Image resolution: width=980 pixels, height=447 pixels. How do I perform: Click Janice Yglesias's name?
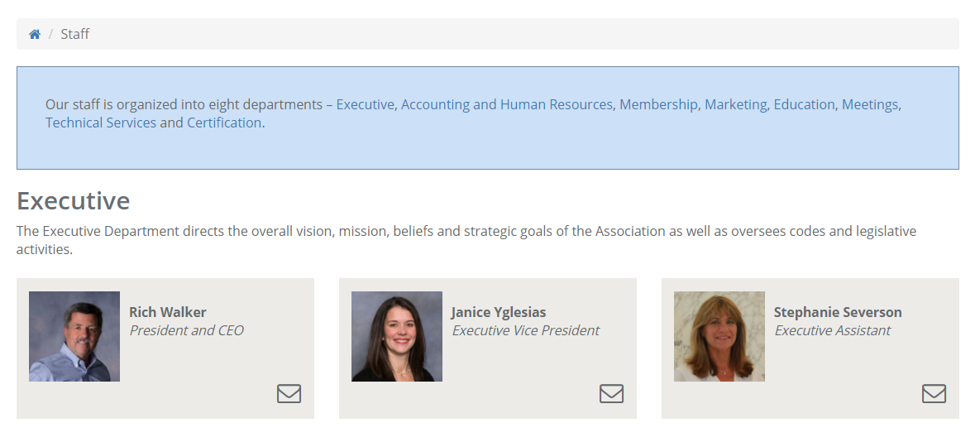pos(499,312)
